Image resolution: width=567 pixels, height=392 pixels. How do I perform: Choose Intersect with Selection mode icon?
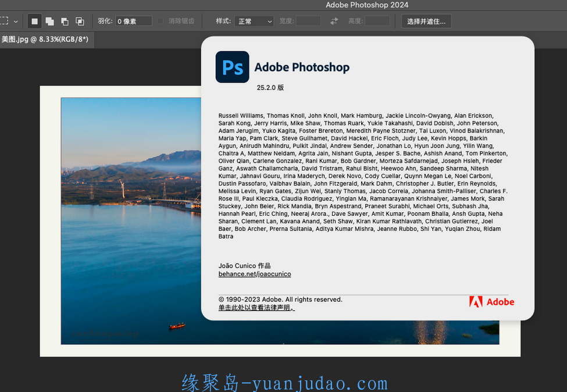tap(80, 22)
